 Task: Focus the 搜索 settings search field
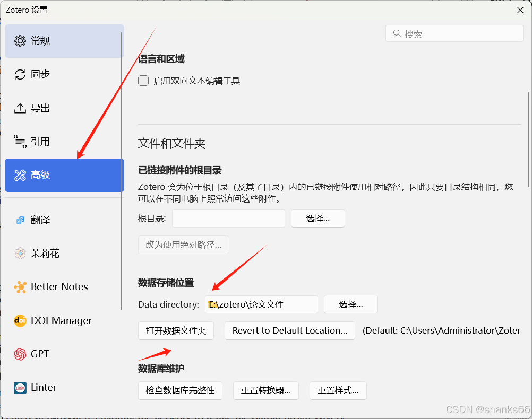coord(454,33)
